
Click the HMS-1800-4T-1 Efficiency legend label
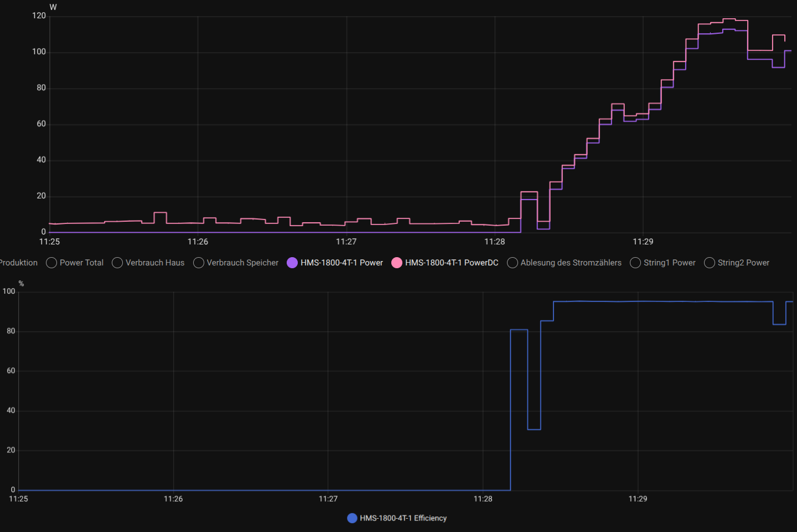[x=403, y=518]
